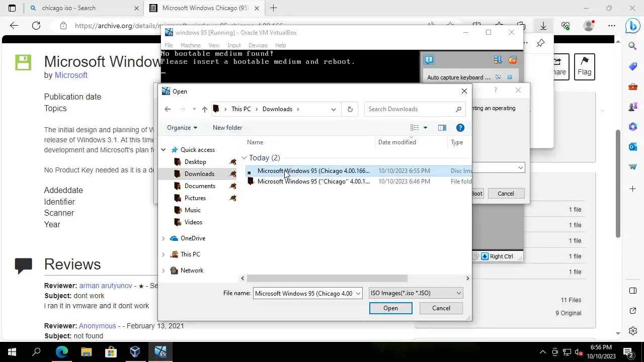Open the File Explorer taskbar icon

(86, 352)
